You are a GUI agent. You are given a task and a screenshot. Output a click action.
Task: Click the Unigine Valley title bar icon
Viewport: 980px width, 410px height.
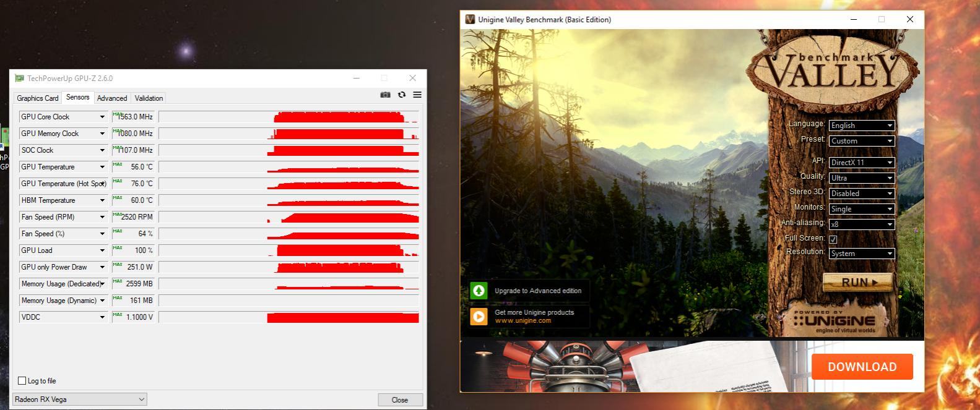coord(470,19)
